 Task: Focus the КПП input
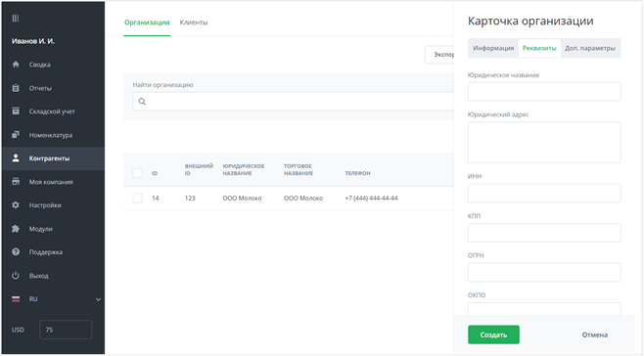coord(544,233)
